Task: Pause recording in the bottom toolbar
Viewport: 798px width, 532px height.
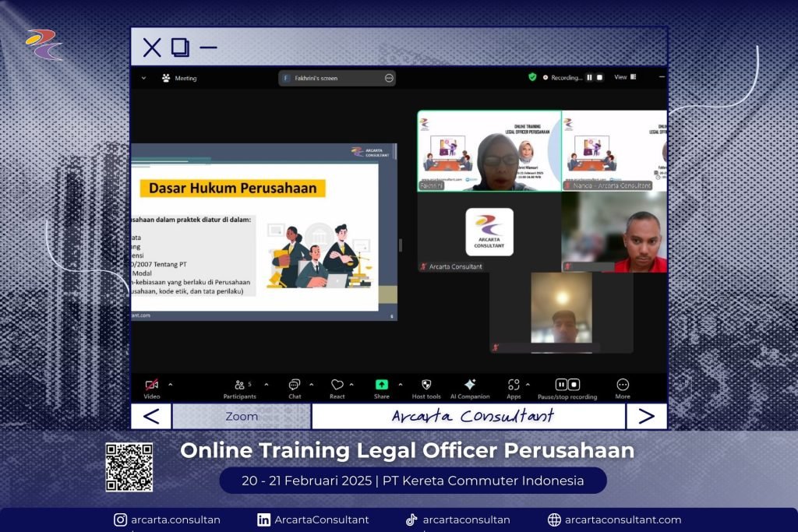Action: (561, 384)
